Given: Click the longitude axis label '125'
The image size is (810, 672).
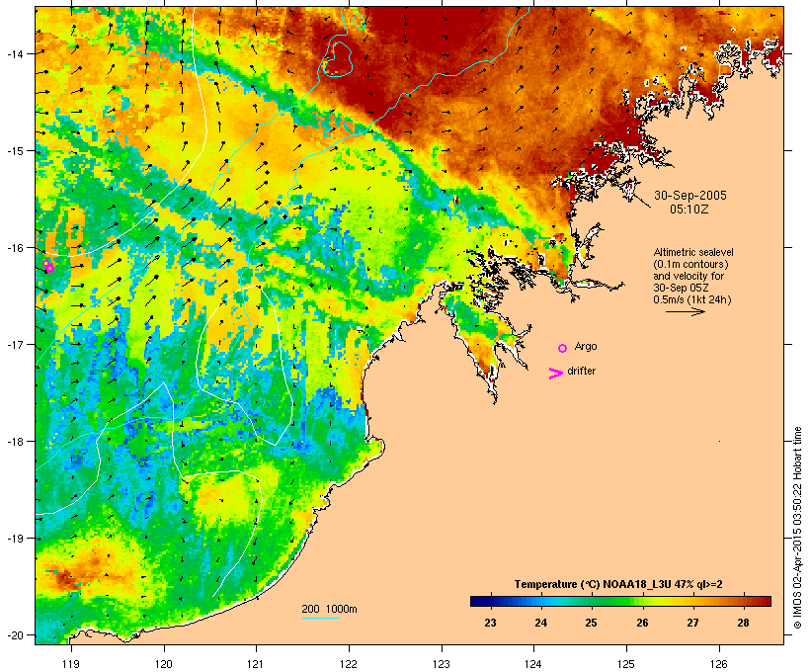Looking at the screenshot, I should 626,664.
